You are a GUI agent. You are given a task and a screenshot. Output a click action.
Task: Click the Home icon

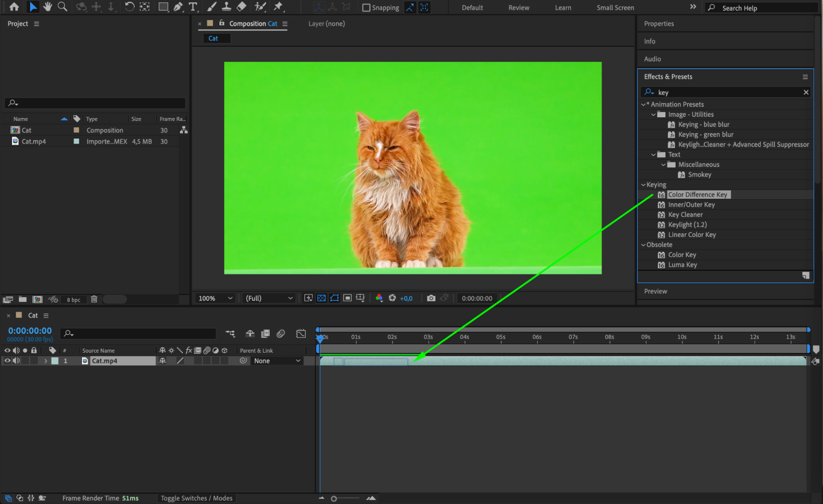(x=14, y=7)
